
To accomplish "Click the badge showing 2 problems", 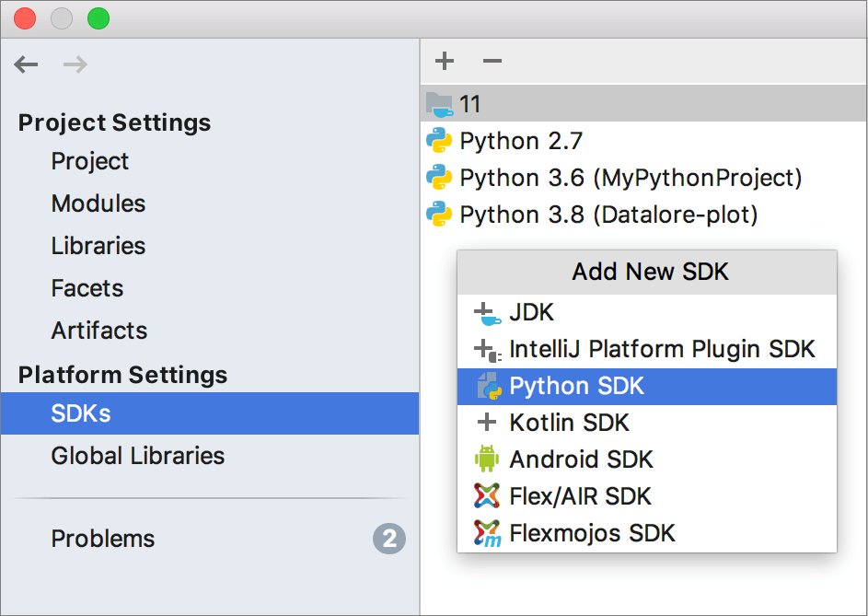I will tap(389, 539).
